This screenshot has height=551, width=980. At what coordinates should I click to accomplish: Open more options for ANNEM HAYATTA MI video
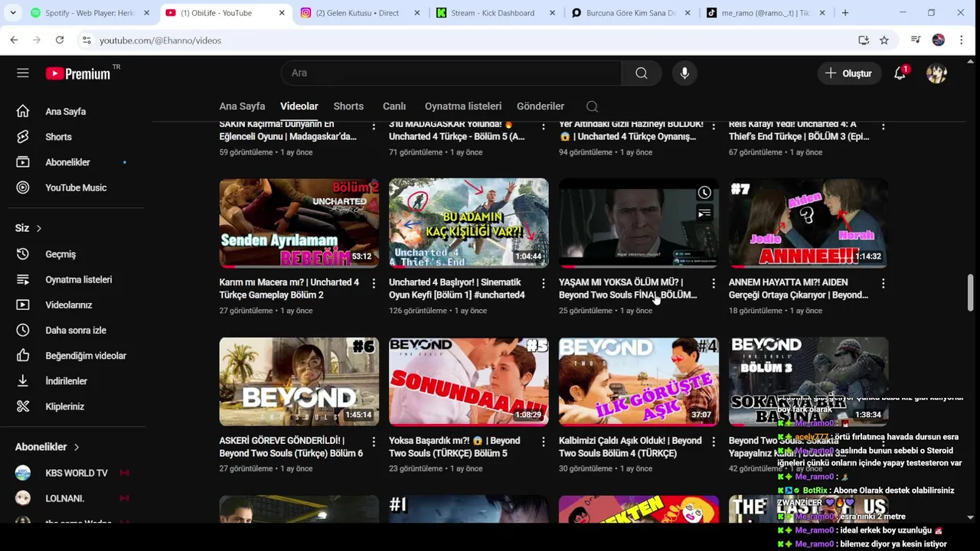point(884,284)
